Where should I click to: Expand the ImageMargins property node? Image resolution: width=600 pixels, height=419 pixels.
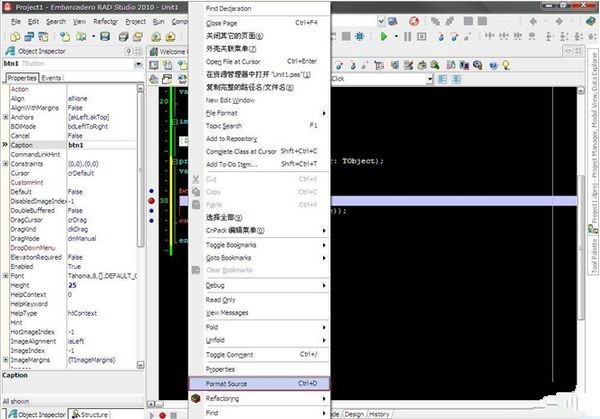click(5, 360)
